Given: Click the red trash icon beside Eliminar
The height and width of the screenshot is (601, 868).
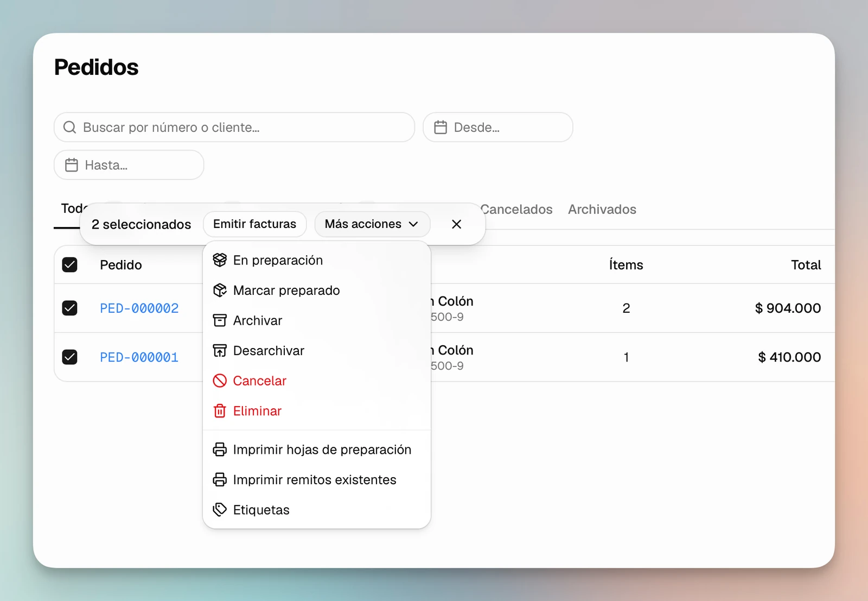Looking at the screenshot, I should [x=220, y=411].
